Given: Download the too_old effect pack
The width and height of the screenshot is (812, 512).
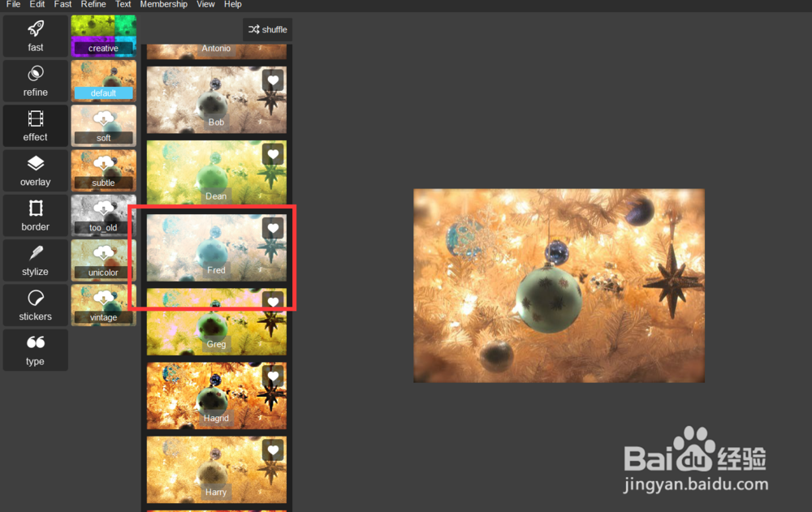Looking at the screenshot, I should (x=104, y=215).
